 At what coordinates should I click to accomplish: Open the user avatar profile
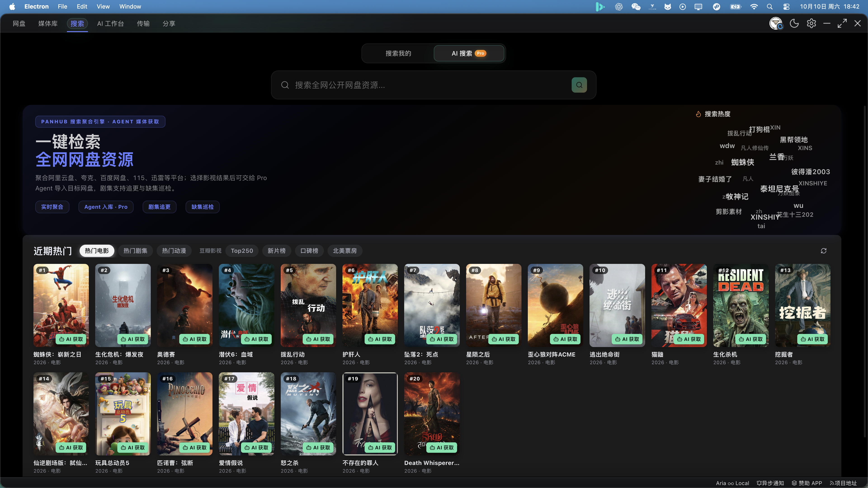776,23
